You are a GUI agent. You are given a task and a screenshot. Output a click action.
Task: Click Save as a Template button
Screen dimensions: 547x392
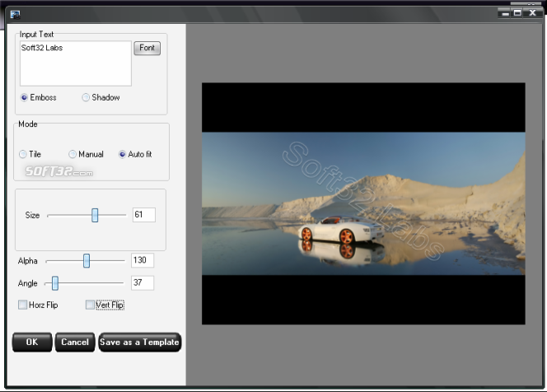(x=140, y=342)
